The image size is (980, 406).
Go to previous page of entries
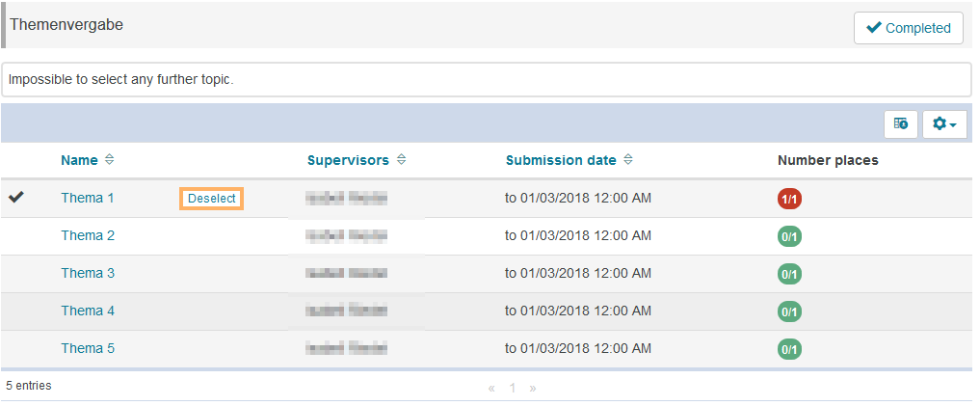point(491,388)
